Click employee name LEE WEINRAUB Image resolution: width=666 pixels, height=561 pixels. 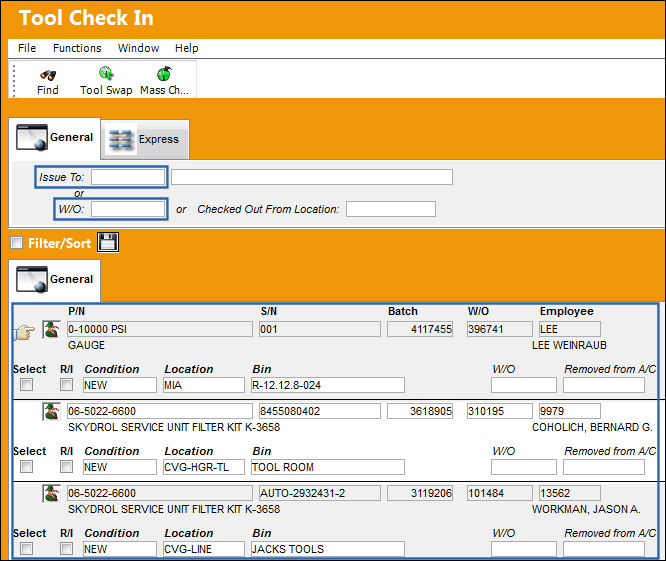[569, 345]
